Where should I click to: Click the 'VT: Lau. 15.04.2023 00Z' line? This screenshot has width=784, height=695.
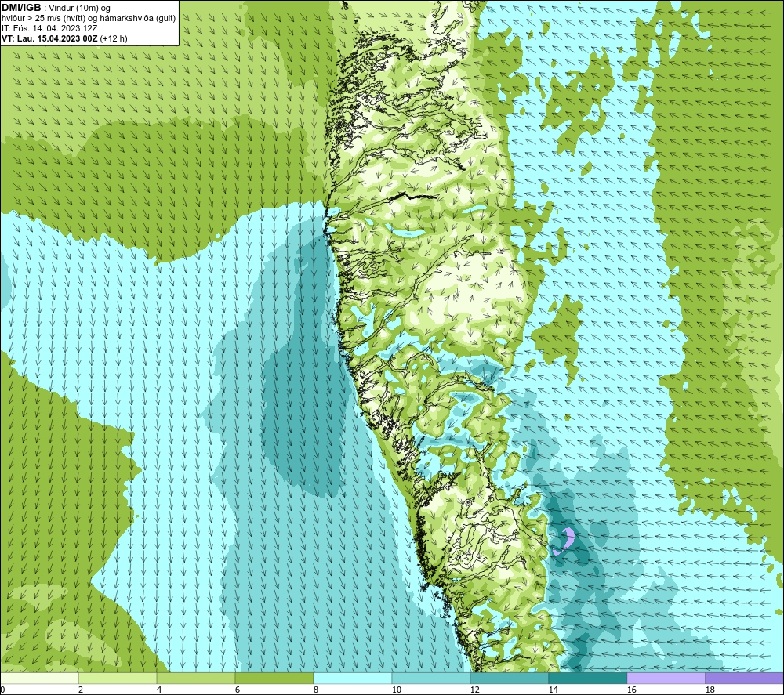pos(49,38)
